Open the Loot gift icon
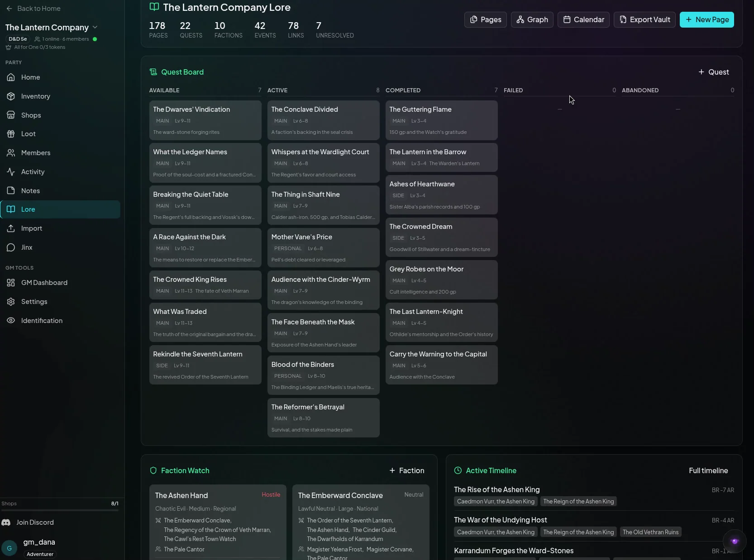754x560 pixels. [11, 134]
